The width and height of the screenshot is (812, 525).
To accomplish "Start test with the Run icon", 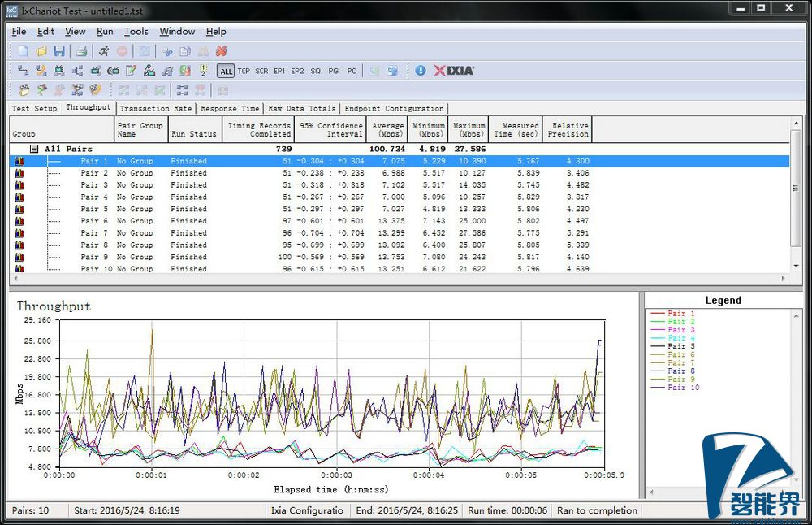I will tap(104, 51).
